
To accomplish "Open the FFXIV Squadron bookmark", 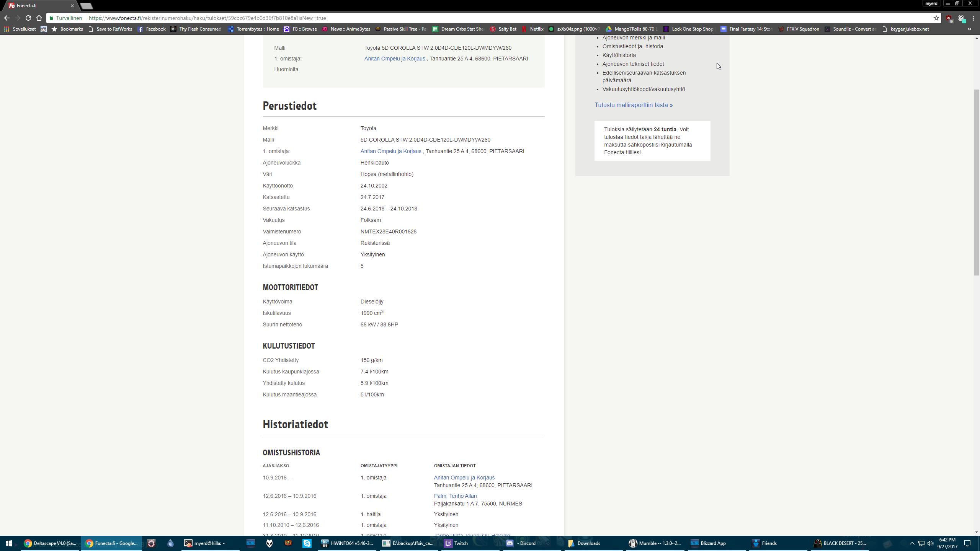I will tap(799, 29).
